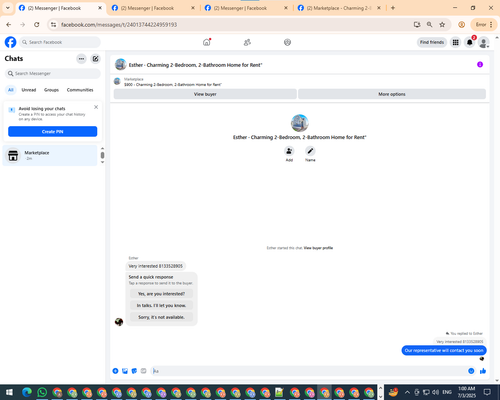Click the address bar URL

(119, 25)
